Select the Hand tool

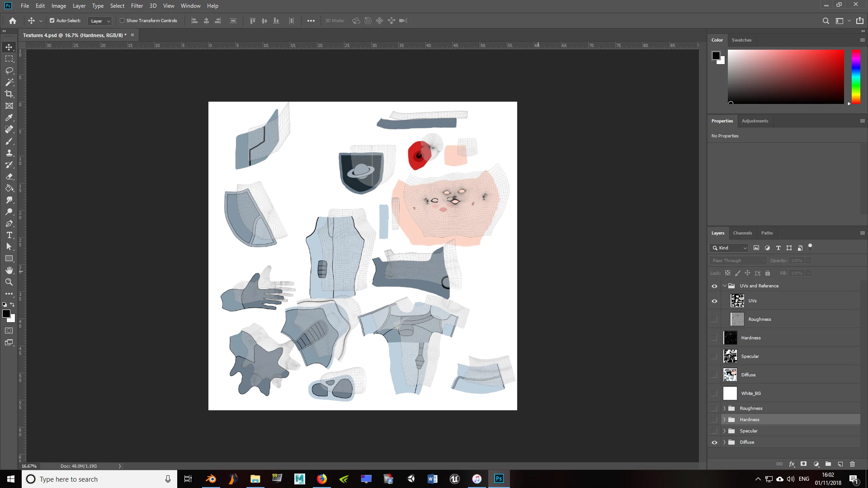click(9, 270)
